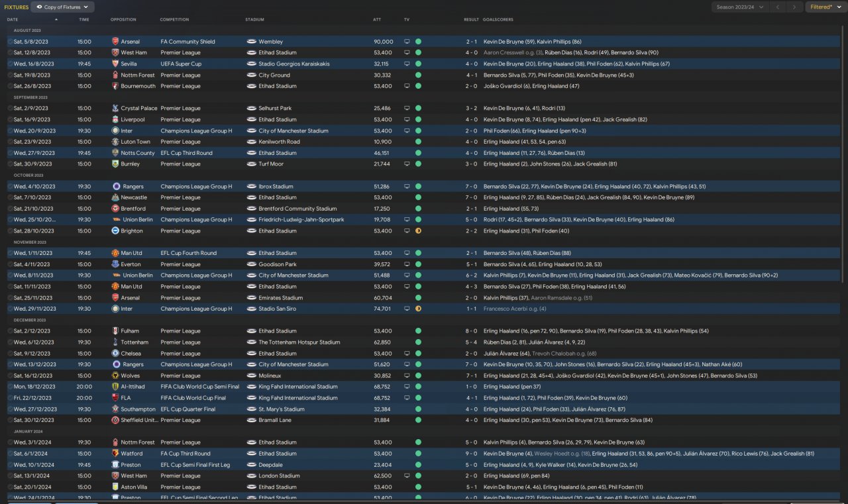Click the eye icon beside Copy of Fixtures
The width and height of the screenshot is (848, 504).
(39, 7)
